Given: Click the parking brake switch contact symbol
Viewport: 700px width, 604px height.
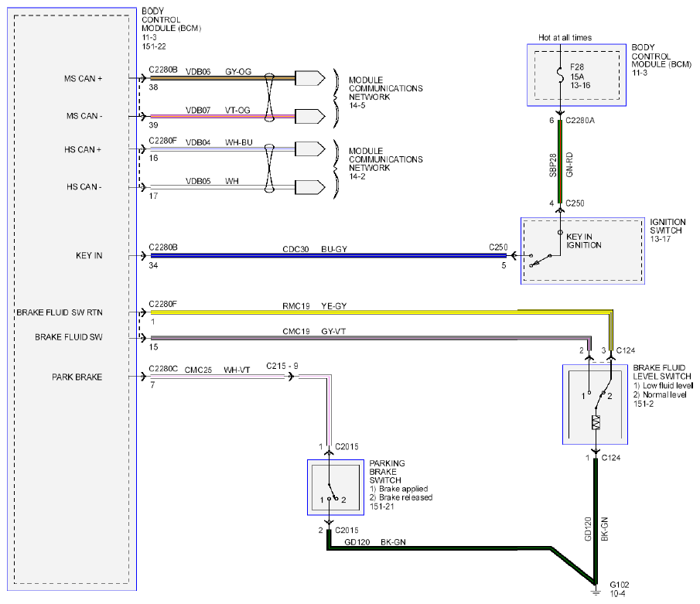Looking at the screenshot, I should click(332, 492).
